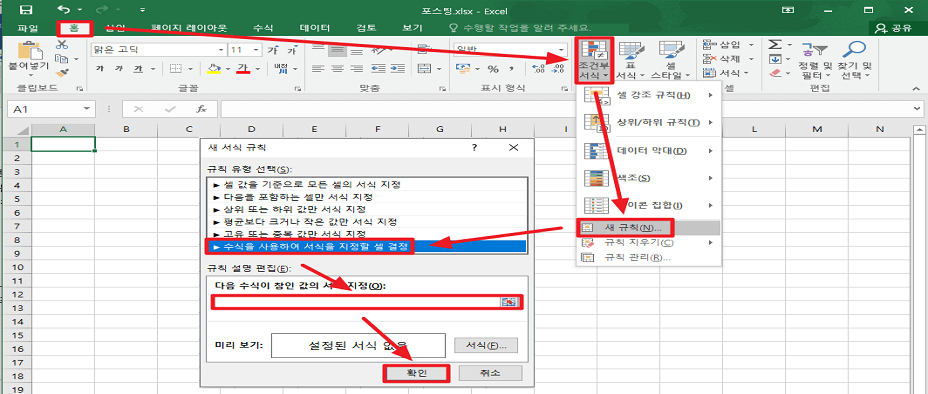Image resolution: width=928 pixels, height=394 pixels.
Task: Undo the last action
Action: [63, 9]
